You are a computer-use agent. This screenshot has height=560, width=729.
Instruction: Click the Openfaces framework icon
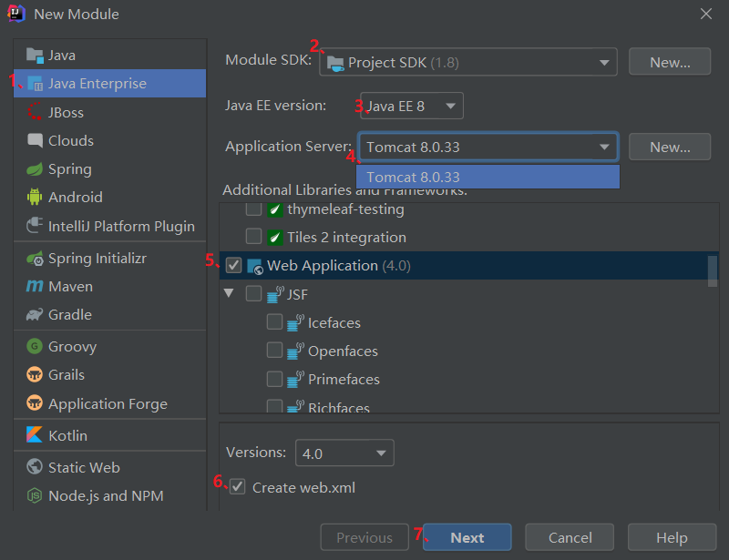tap(295, 351)
